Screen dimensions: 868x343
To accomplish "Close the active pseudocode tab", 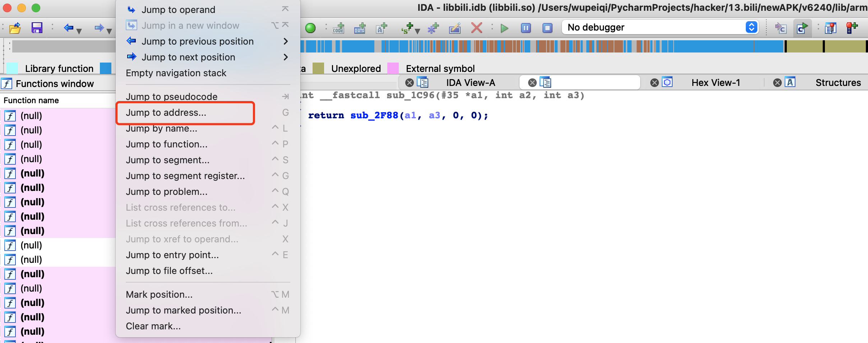I will [x=532, y=83].
